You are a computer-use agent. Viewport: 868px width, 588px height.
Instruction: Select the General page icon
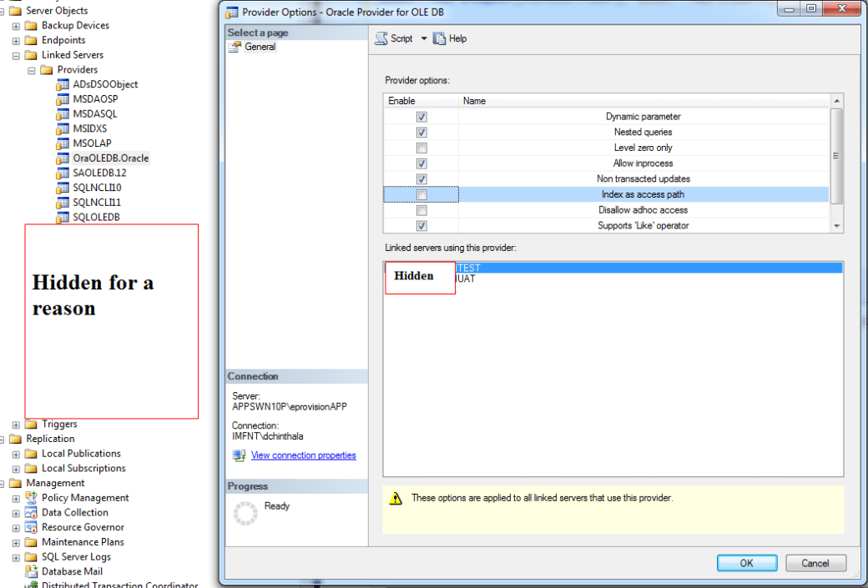[x=235, y=48]
